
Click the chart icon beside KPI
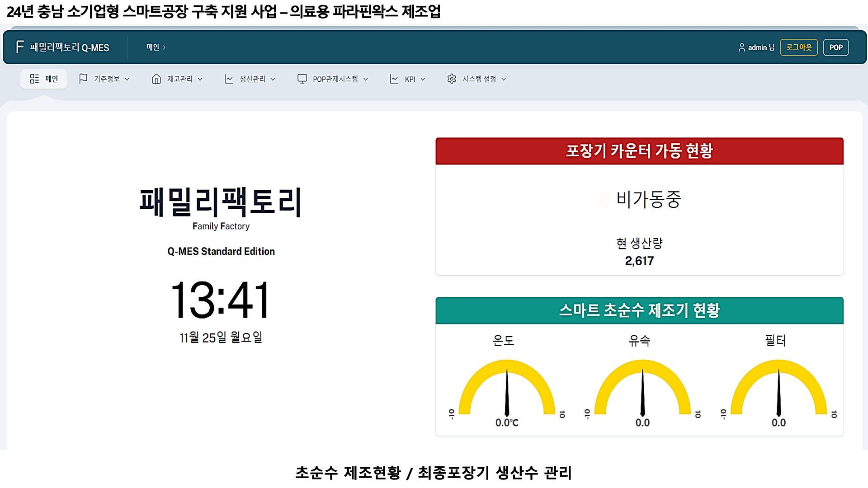pyautogui.click(x=394, y=79)
